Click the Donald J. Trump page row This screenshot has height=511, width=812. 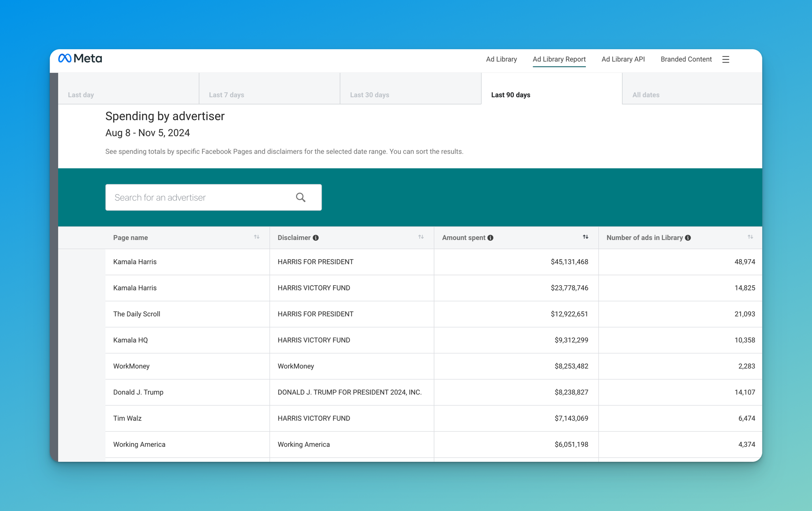(138, 392)
